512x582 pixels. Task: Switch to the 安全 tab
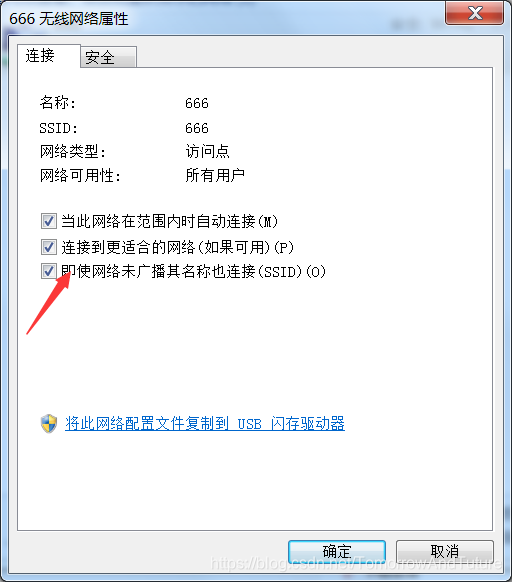(108, 57)
